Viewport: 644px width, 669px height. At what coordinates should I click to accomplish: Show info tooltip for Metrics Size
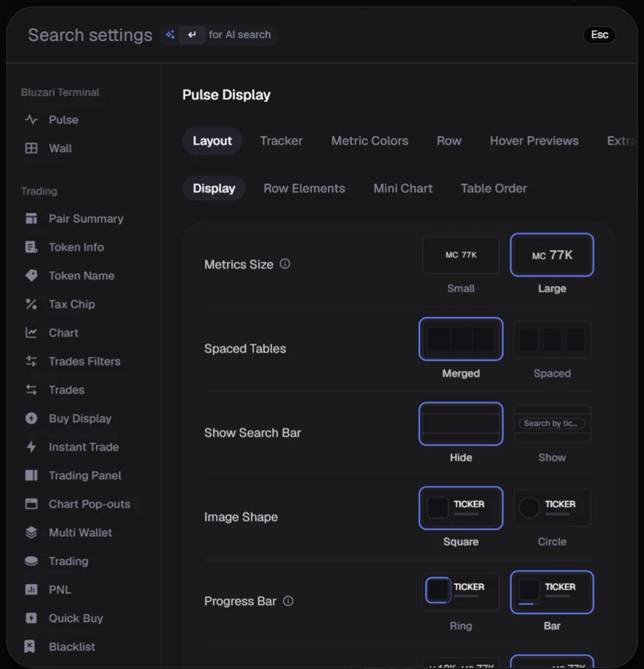[285, 264]
